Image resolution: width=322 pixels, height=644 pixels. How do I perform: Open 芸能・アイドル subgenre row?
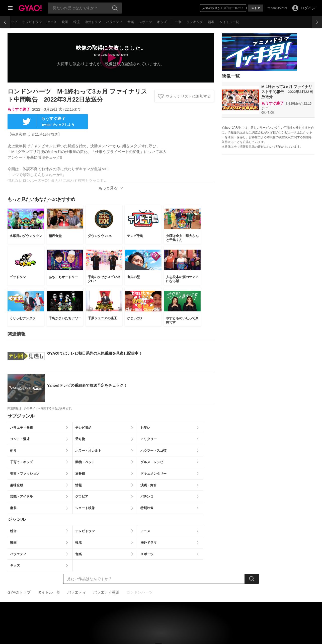tap(40, 496)
